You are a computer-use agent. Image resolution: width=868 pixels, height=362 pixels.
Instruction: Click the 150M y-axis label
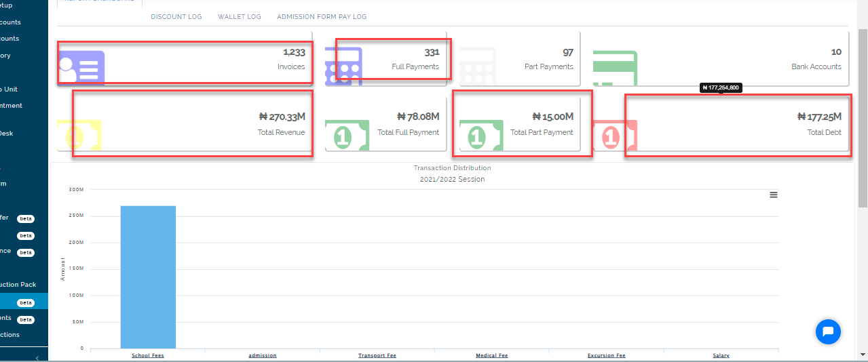(76, 268)
